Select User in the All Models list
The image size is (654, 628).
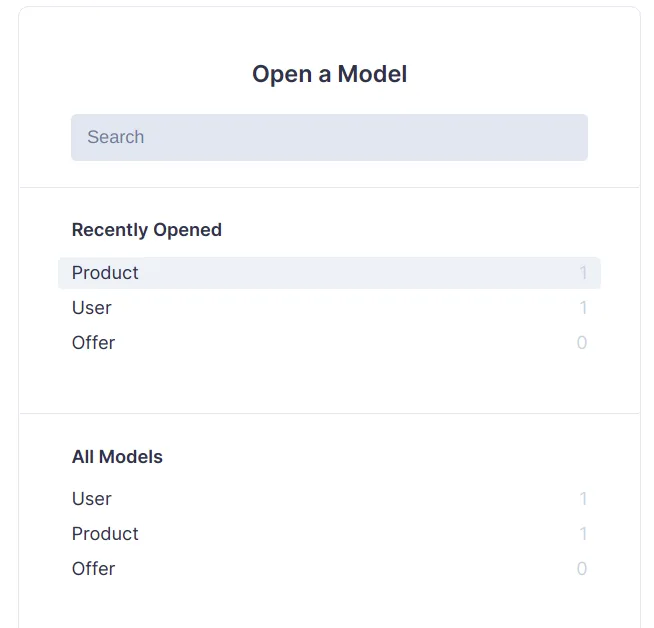tap(92, 499)
